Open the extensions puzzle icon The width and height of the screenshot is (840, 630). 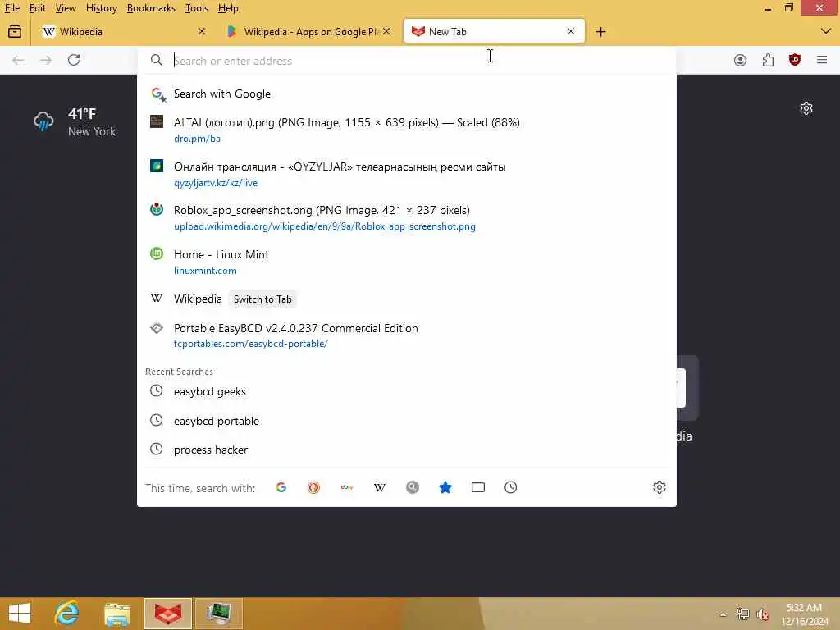768,60
